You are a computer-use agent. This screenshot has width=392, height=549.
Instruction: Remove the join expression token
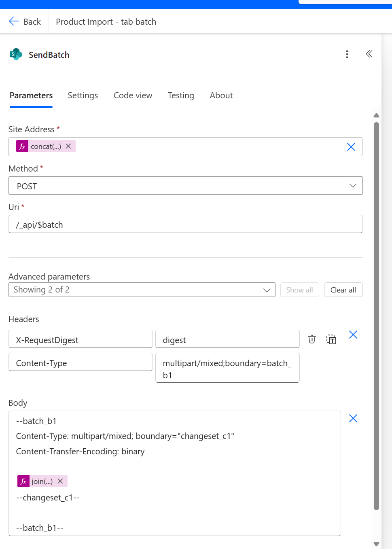(x=60, y=481)
